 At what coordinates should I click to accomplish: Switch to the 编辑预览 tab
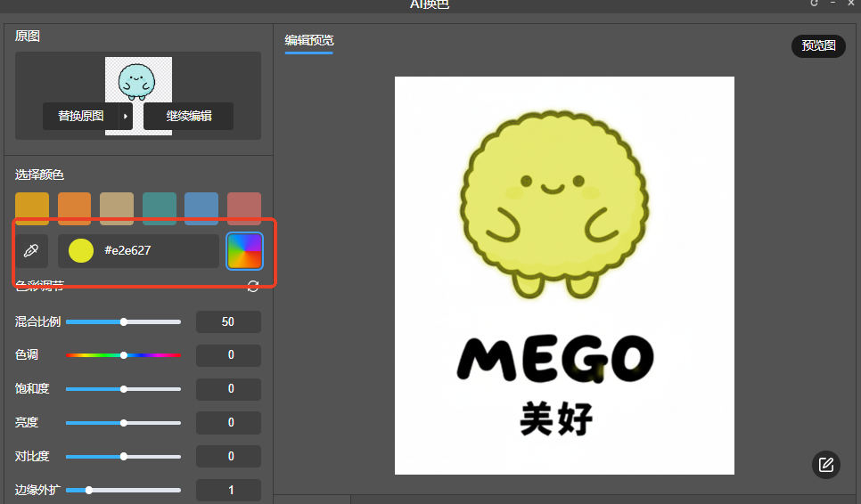point(308,41)
